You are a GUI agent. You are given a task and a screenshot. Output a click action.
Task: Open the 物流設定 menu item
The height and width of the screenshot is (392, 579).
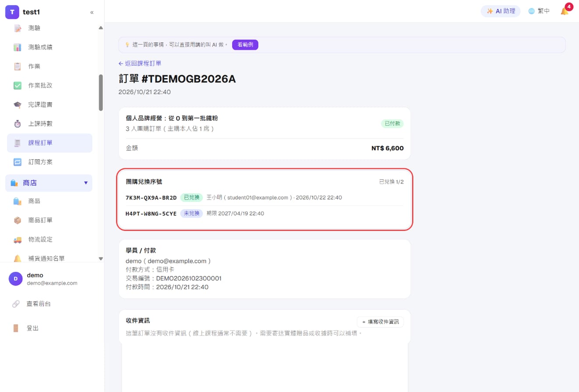click(49, 239)
